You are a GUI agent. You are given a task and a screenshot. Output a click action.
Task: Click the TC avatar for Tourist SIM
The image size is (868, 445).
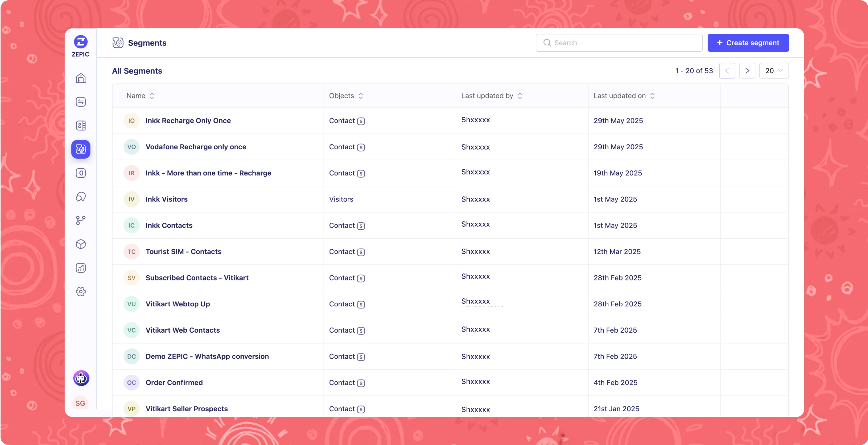coord(131,252)
